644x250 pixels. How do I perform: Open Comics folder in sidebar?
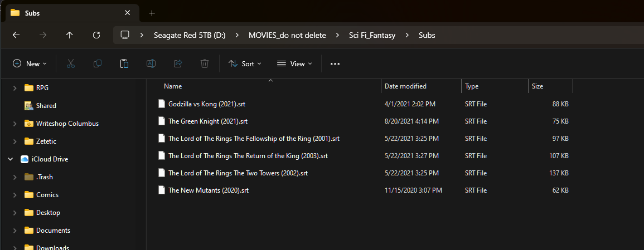tap(47, 195)
